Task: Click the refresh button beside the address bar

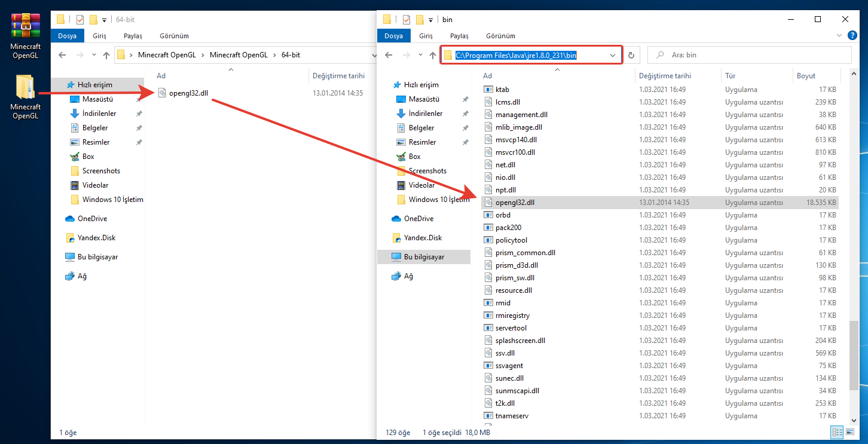Action: click(x=631, y=55)
